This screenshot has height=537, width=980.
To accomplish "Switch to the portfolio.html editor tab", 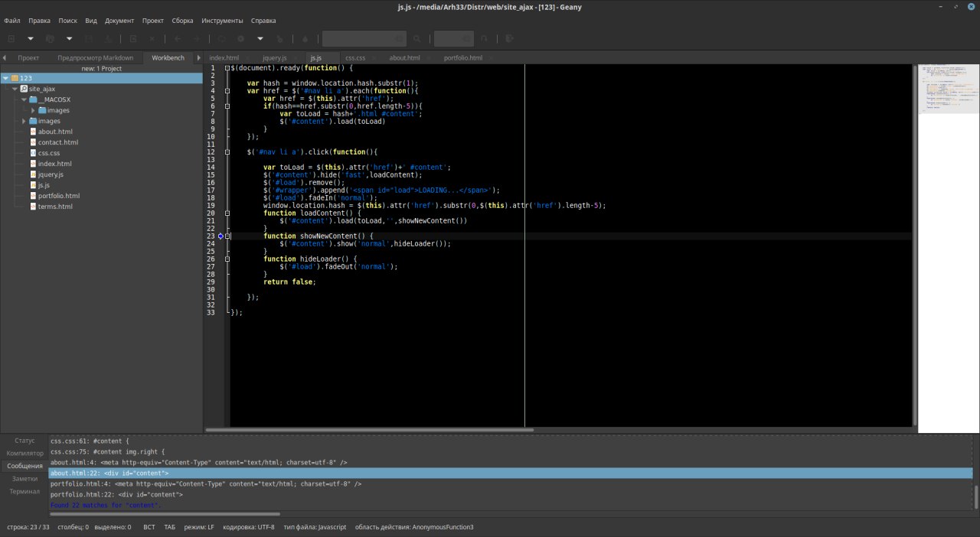I will 463,58.
